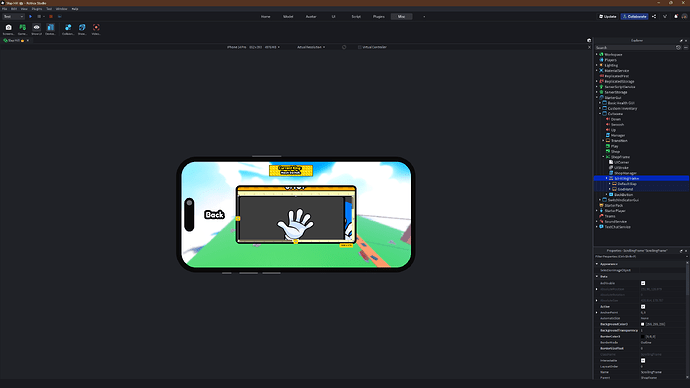Open the BorderColor3 black color swatch

tap(642, 337)
